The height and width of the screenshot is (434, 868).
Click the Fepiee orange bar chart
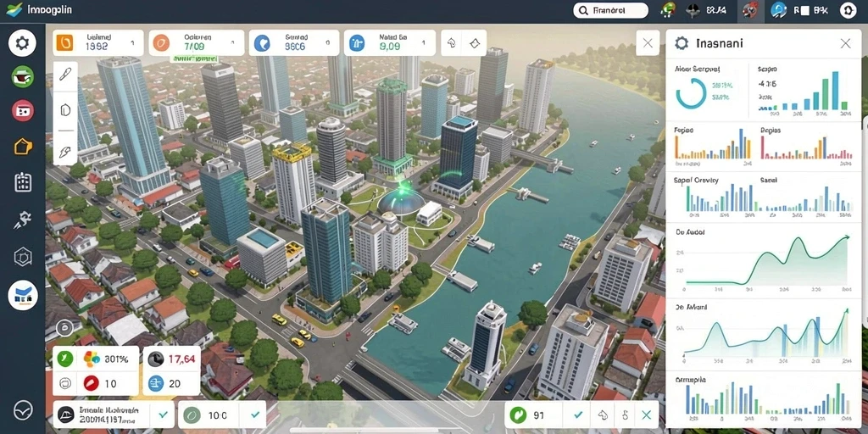(713, 144)
